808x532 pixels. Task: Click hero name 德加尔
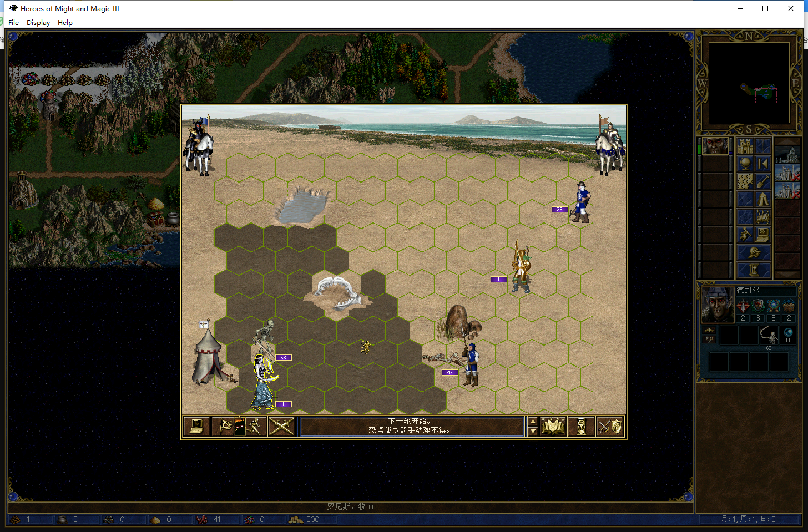tap(748, 290)
